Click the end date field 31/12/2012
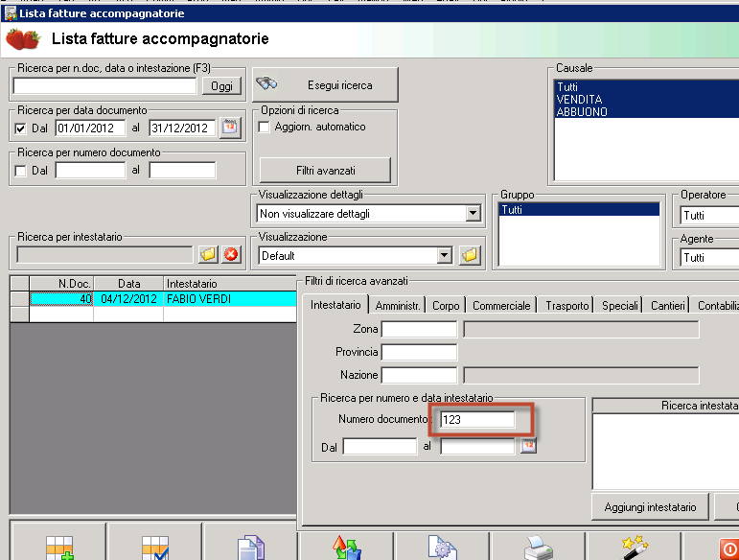The height and width of the screenshot is (560, 739). [x=182, y=128]
